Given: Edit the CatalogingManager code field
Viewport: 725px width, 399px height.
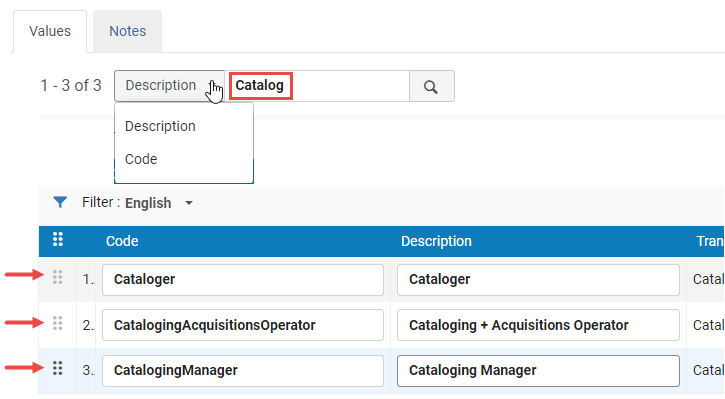Looking at the screenshot, I should click(243, 371).
